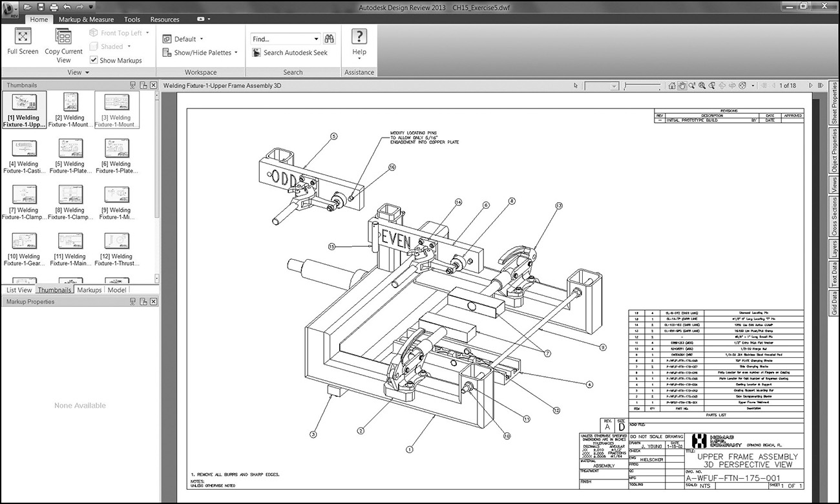Select the Zoom tool
This screenshot has width=840, height=504.
coord(692,85)
